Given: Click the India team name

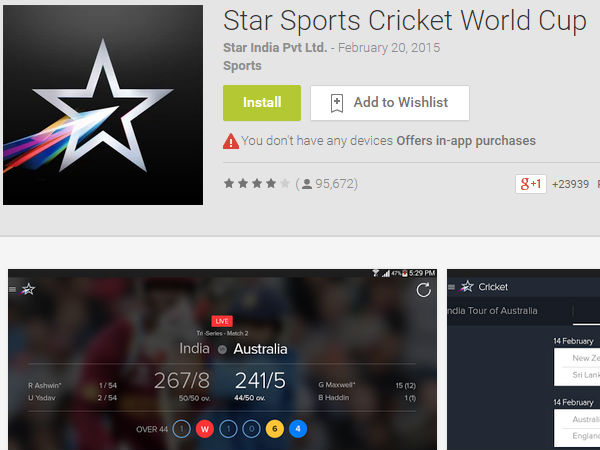Looking at the screenshot, I should [x=194, y=349].
